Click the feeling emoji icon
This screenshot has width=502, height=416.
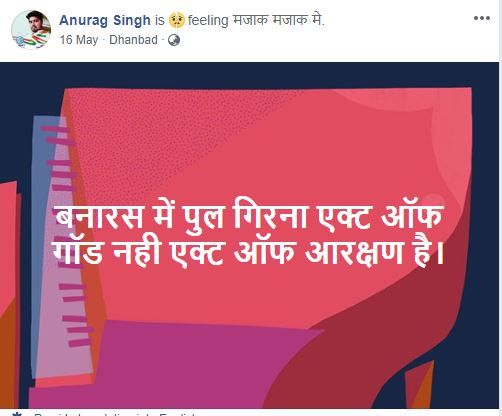[x=177, y=20]
